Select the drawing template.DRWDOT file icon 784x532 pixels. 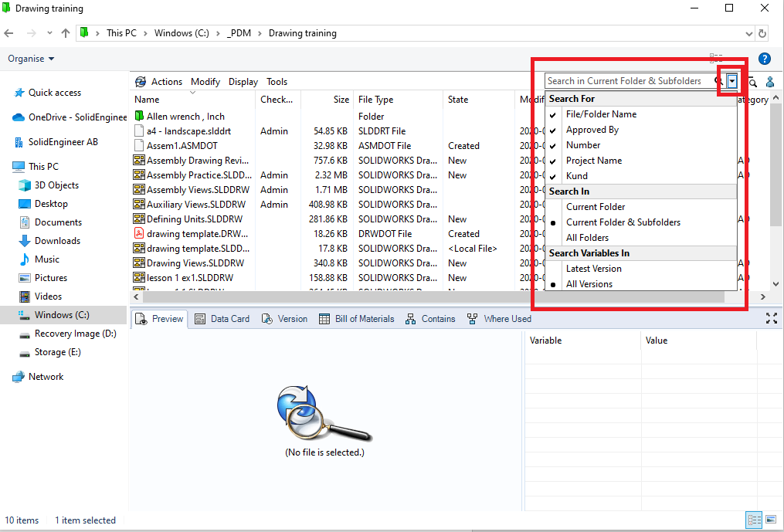140,234
